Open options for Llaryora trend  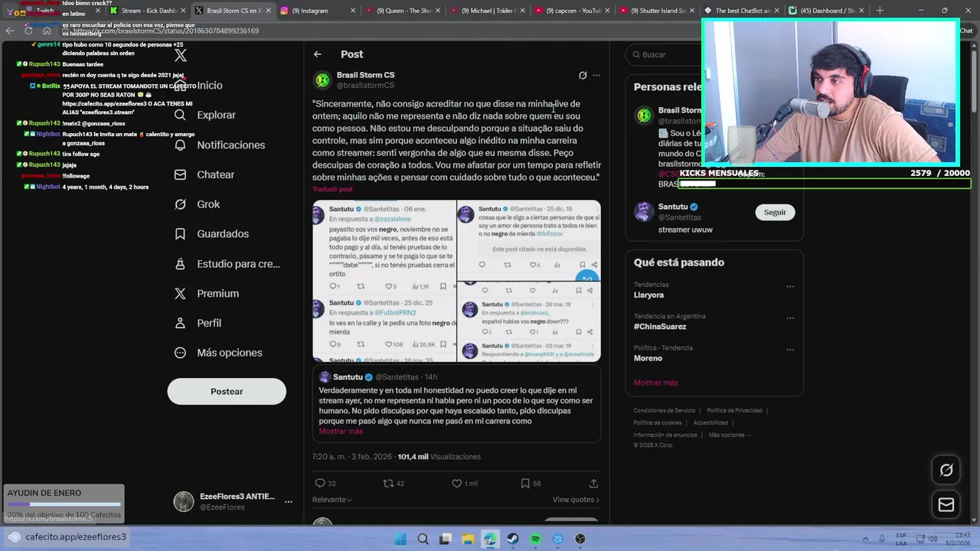[x=790, y=287]
